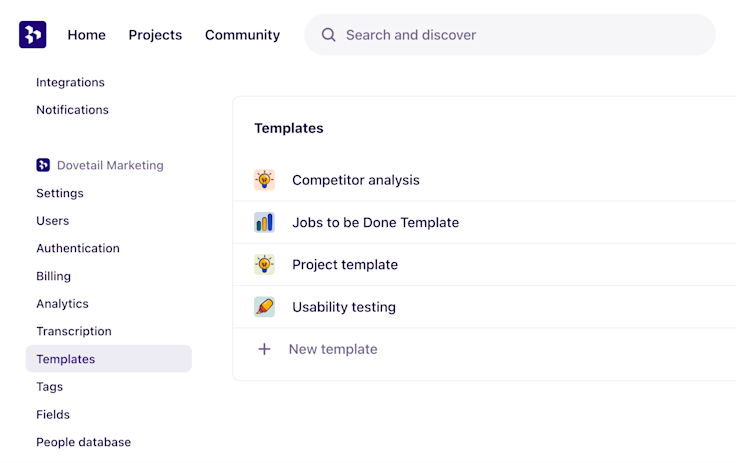Click the Usability testing marker icon

[x=264, y=307]
